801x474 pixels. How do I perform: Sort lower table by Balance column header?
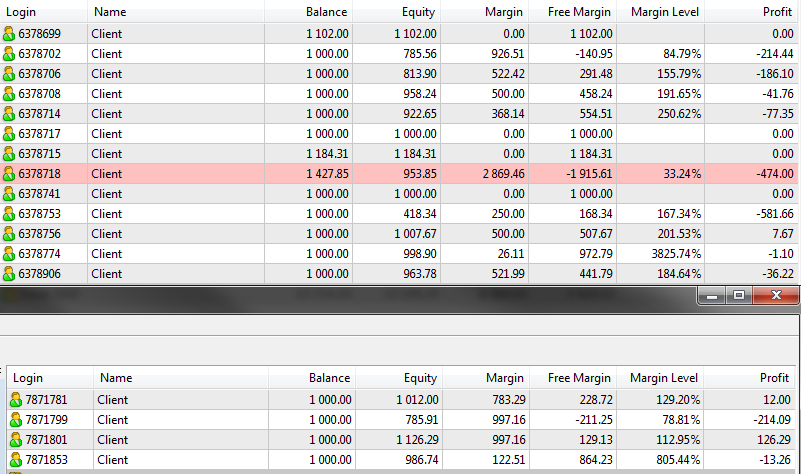(312, 378)
